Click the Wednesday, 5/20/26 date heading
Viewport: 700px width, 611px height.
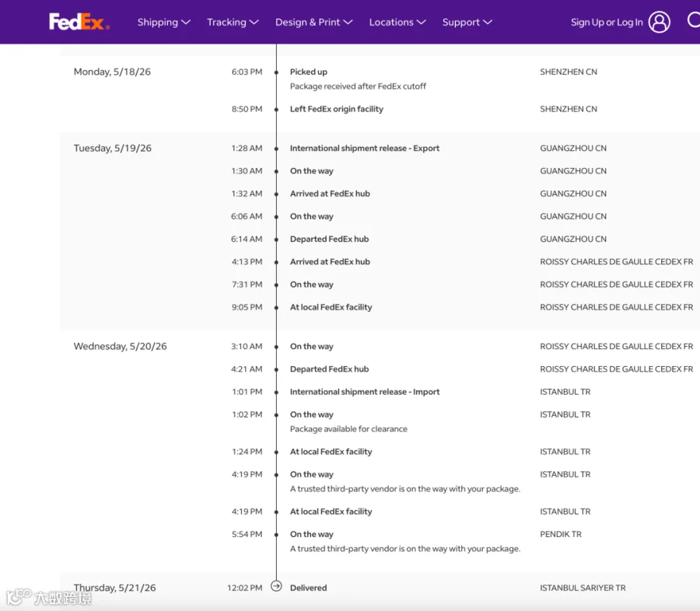point(120,347)
